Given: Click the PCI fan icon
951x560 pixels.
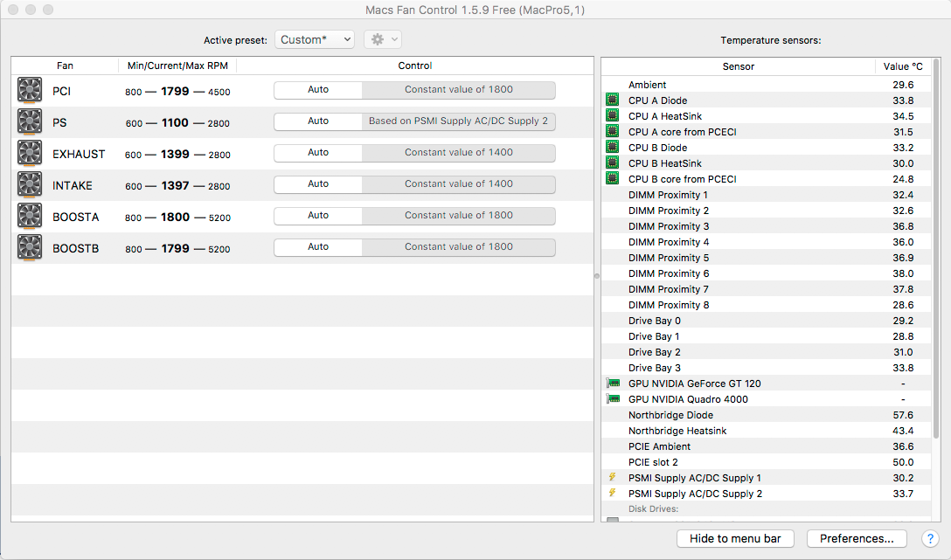Looking at the screenshot, I should [30, 90].
